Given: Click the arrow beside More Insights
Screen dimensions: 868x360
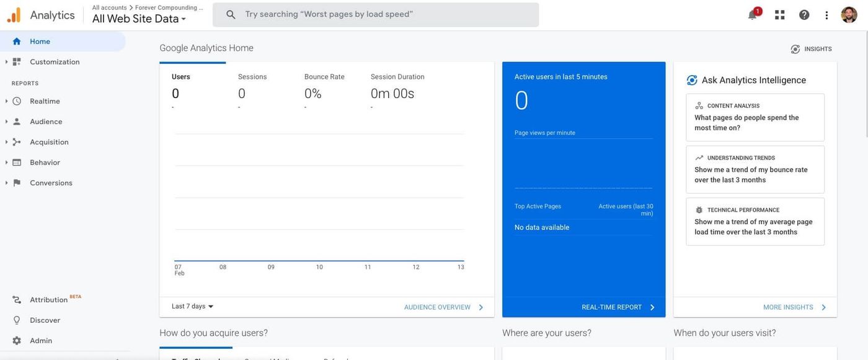Looking at the screenshot, I should coord(824,307).
